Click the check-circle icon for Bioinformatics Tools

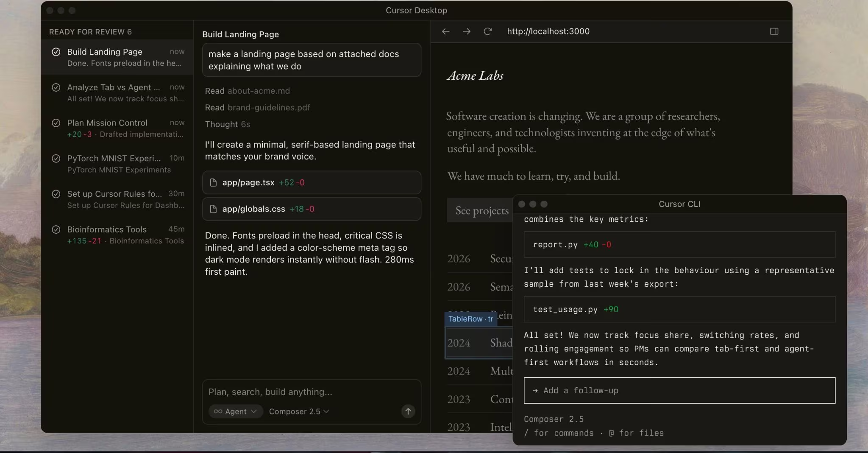click(56, 229)
